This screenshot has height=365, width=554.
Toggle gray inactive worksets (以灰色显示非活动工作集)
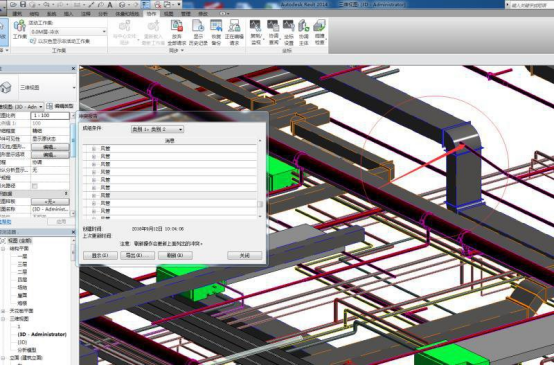(60, 41)
